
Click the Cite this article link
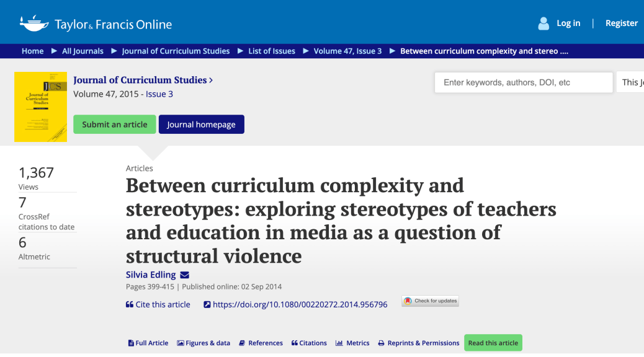pyautogui.click(x=158, y=304)
